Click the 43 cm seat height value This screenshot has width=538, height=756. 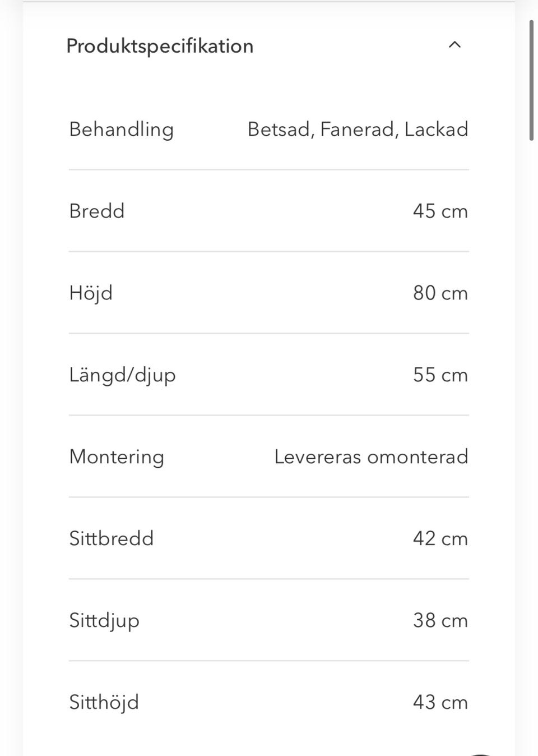[x=440, y=703]
